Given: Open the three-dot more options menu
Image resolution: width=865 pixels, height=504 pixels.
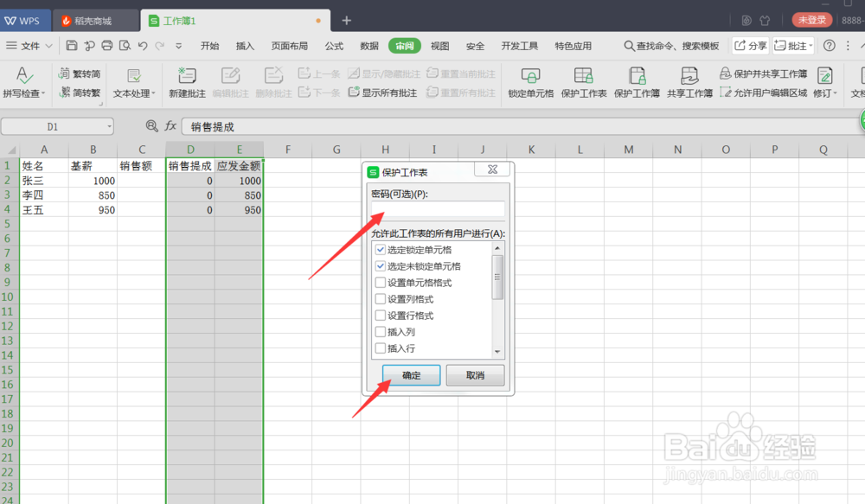Looking at the screenshot, I should (x=848, y=46).
